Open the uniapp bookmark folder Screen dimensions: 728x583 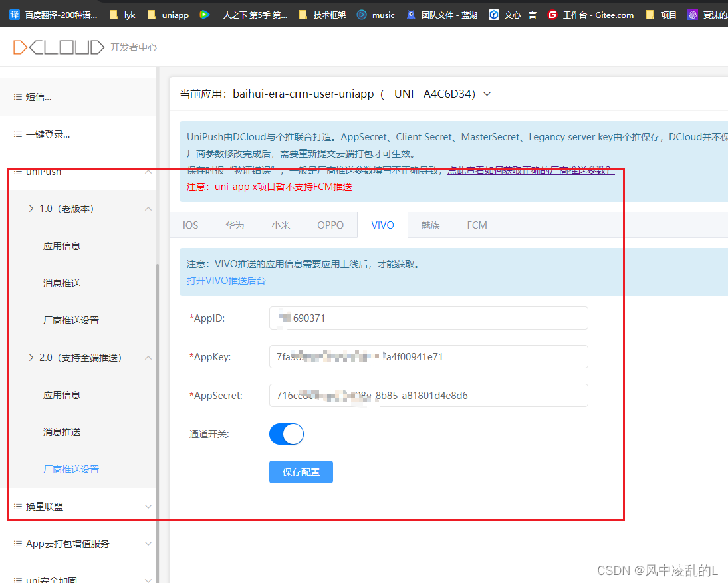click(x=169, y=15)
